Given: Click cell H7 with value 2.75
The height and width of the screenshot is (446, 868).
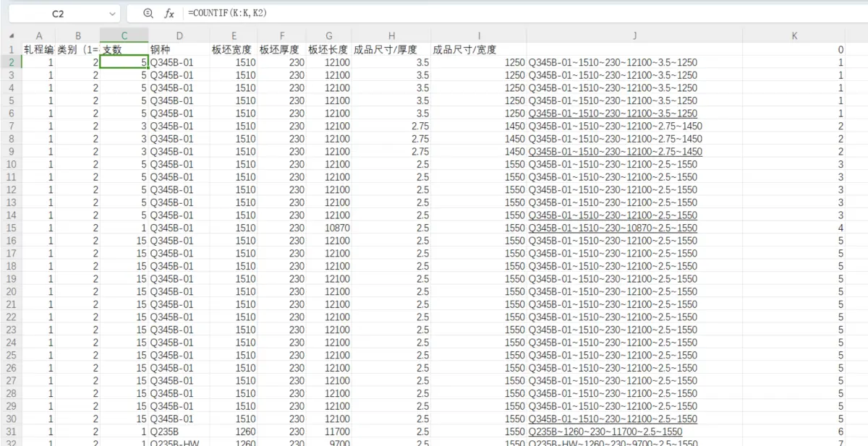Looking at the screenshot, I should 391,126.
